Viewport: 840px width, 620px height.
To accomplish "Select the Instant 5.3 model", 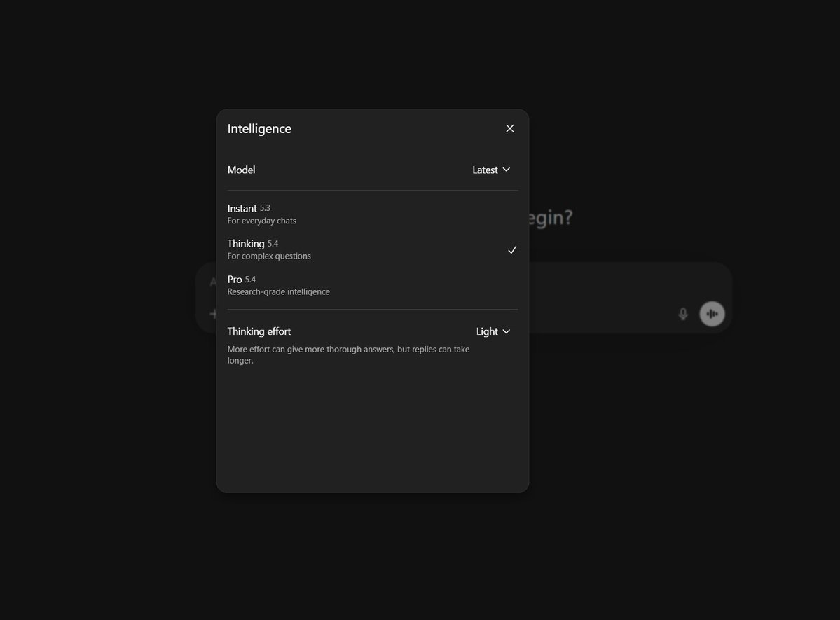I will (372, 214).
